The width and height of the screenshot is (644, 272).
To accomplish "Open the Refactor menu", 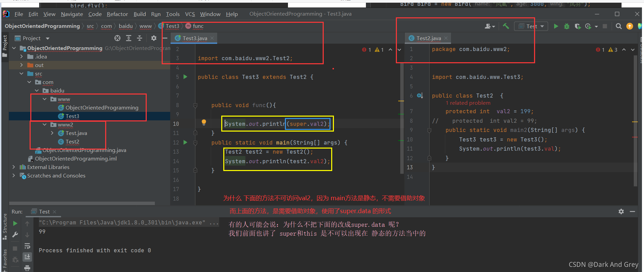I will (117, 14).
